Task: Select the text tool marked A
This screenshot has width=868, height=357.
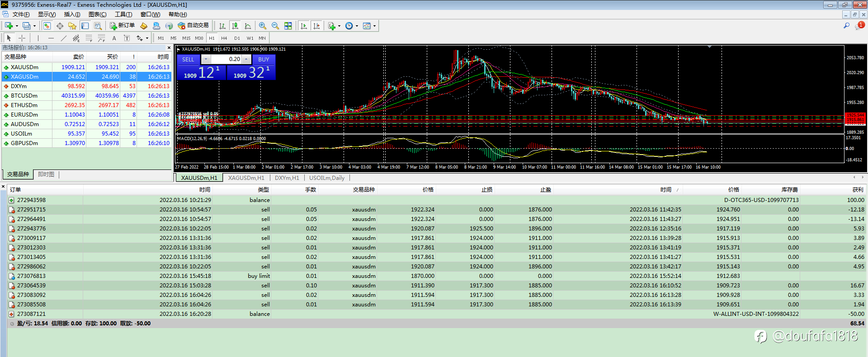Action: [114, 38]
